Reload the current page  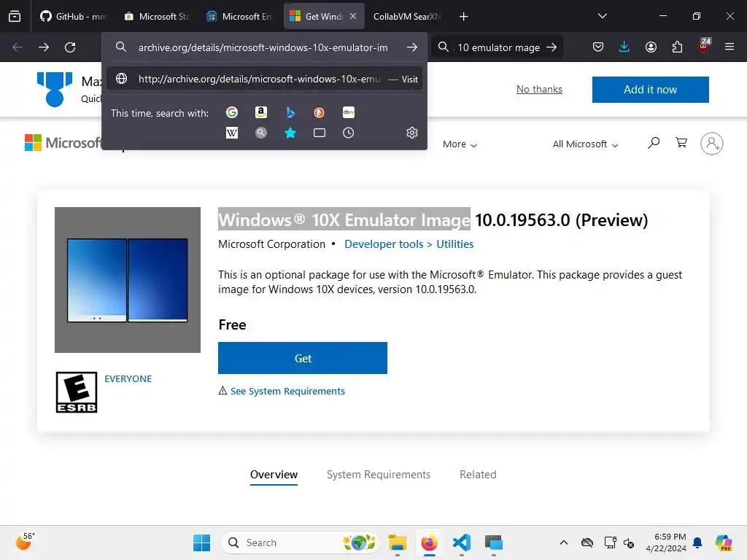[70, 47]
